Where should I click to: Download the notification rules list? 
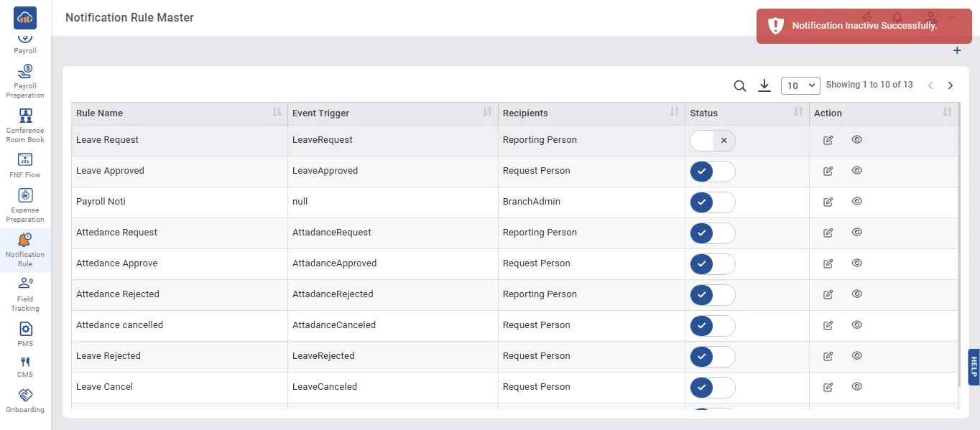[x=764, y=86]
